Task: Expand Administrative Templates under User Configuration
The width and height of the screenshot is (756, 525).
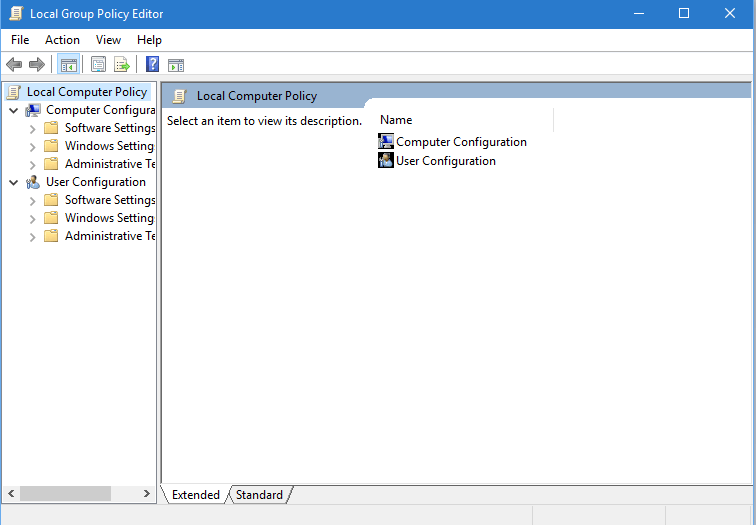Action: (32, 237)
